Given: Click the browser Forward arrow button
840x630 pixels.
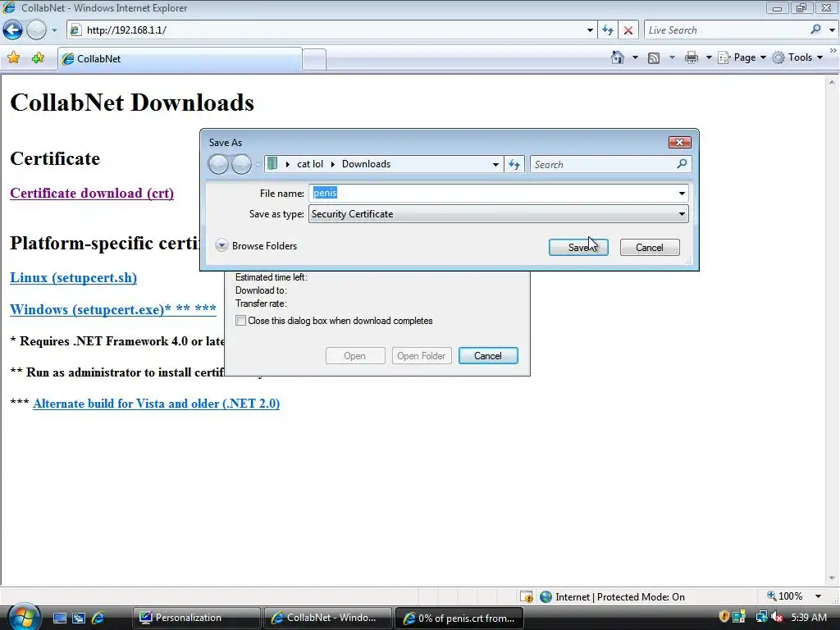Looking at the screenshot, I should tap(36, 30).
